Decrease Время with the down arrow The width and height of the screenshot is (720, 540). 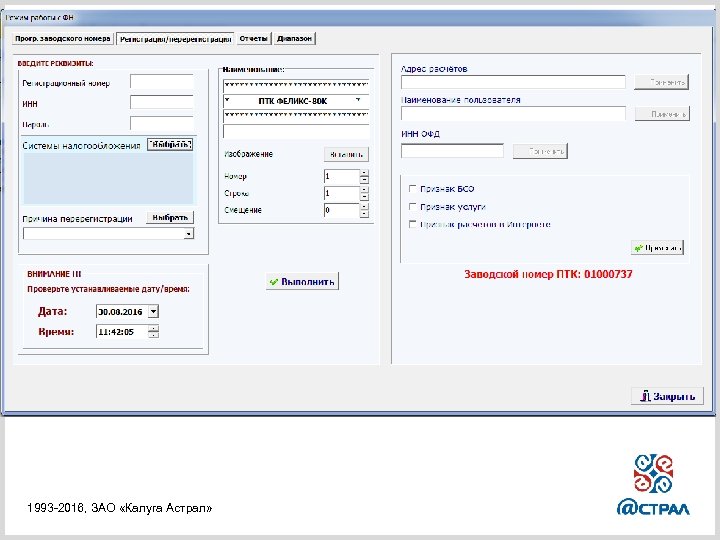pyautogui.click(x=153, y=335)
